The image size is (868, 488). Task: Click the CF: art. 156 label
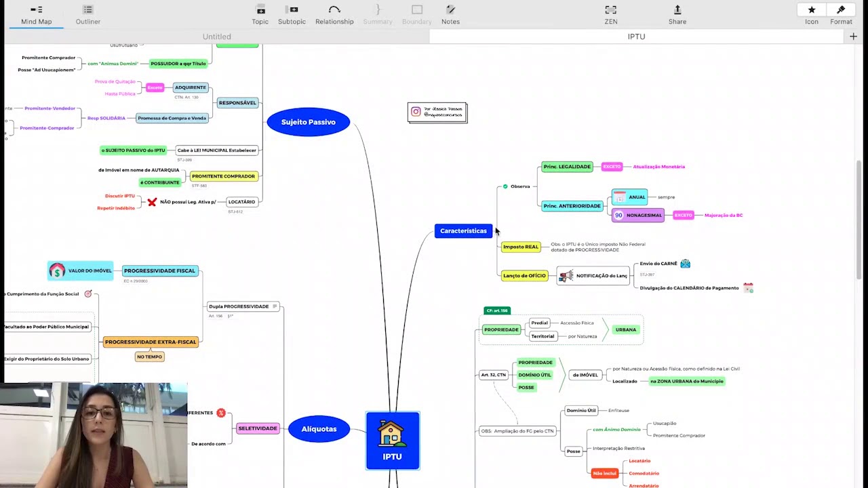click(497, 310)
